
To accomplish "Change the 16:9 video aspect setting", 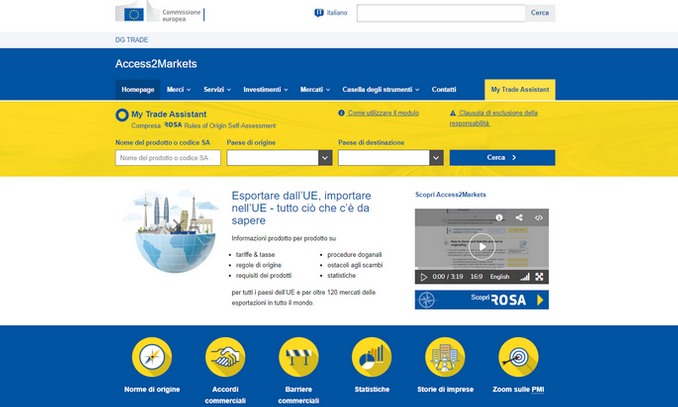I will [476, 277].
